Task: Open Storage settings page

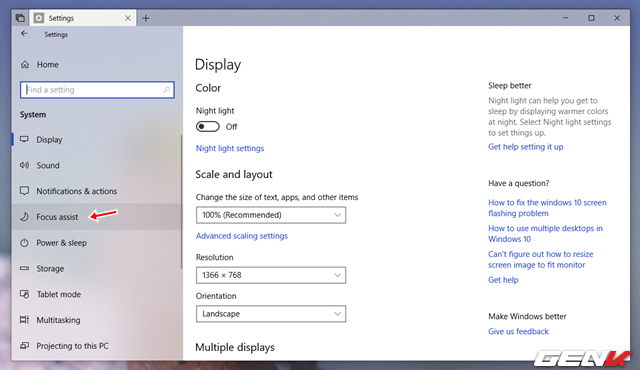Action: point(97,268)
